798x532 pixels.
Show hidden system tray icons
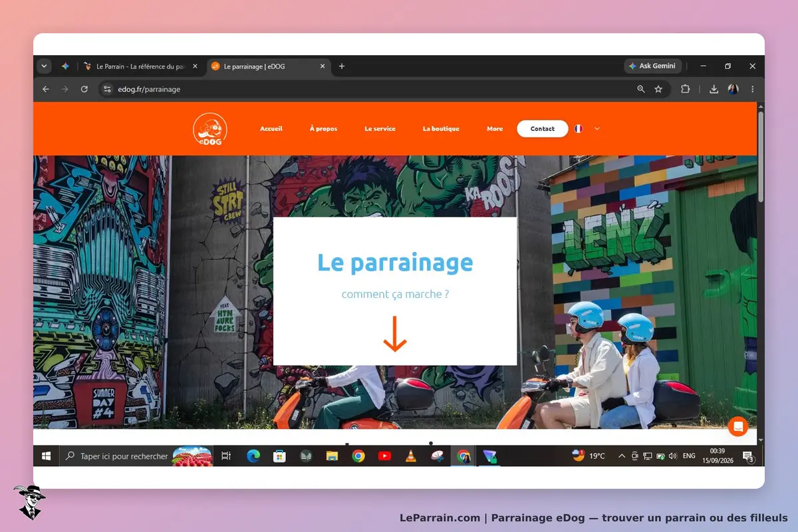(x=622, y=456)
